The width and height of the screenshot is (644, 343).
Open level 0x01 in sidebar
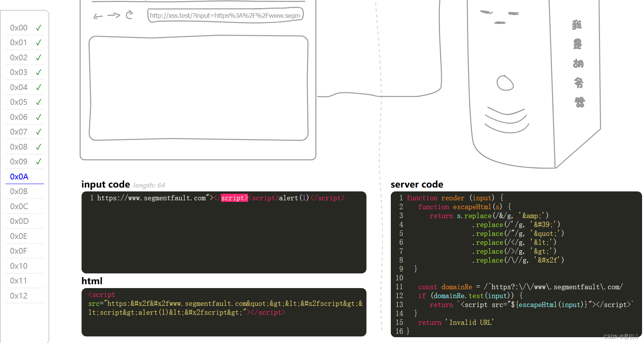[25, 43]
